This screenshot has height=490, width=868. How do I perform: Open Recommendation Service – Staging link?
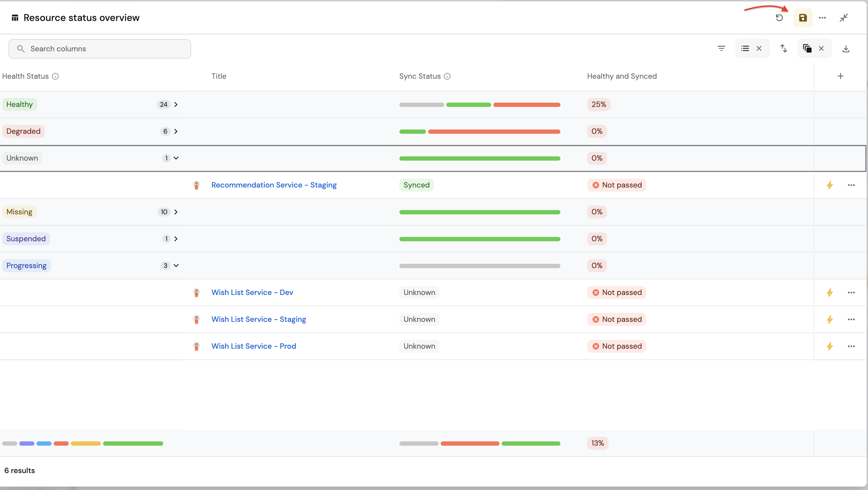[x=273, y=185]
